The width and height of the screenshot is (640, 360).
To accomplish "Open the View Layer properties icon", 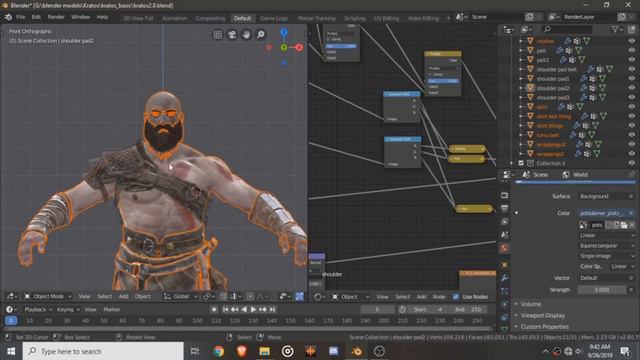I will pyautogui.click(x=504, y=222).
